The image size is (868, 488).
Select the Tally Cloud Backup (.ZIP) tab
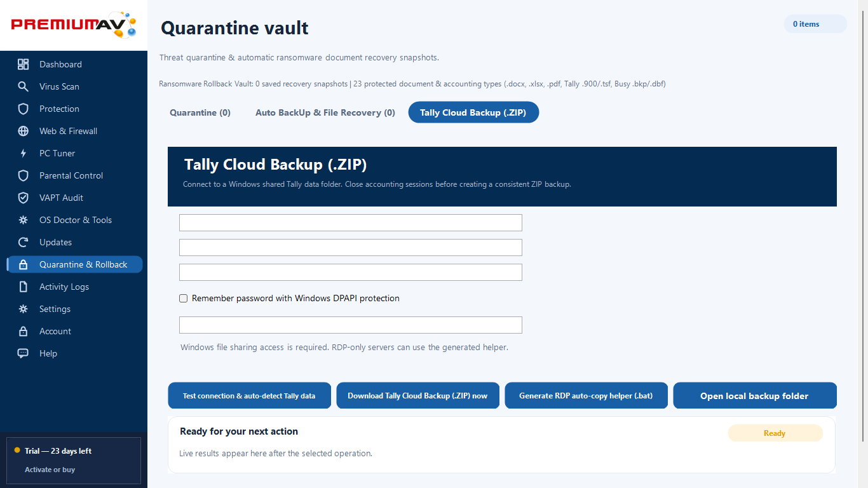point(473,112)
